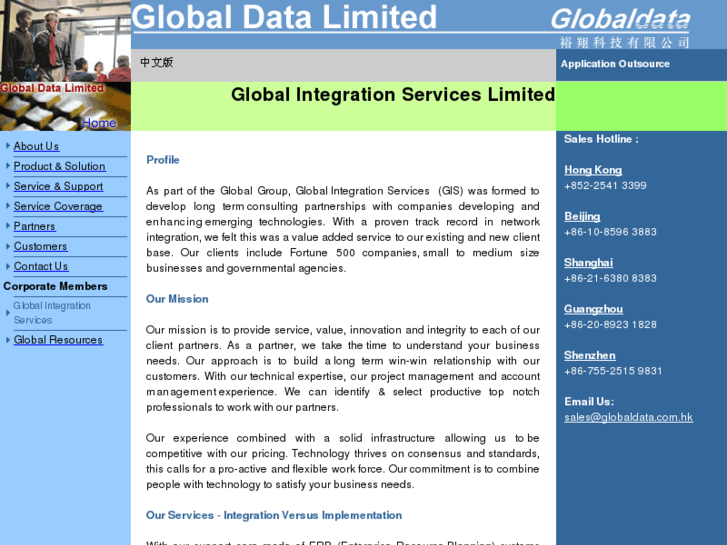Go to Service & Support page
The image size is (727, 545).
(58, 186)
